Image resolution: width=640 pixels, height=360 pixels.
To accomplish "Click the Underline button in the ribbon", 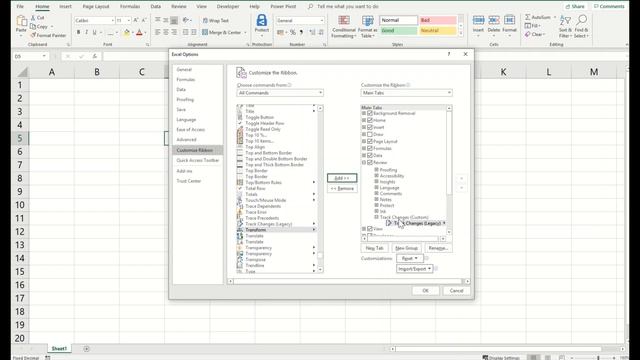I will [95, 32].
